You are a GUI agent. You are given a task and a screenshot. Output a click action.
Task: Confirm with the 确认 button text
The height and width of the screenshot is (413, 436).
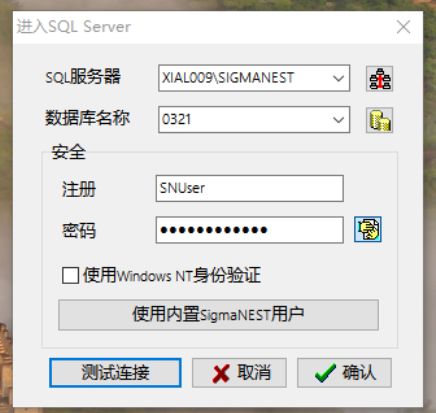[x=359, y=372]
